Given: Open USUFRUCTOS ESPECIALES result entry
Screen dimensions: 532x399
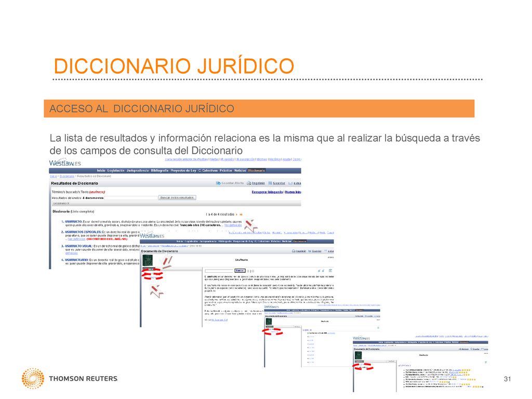Looking at the screenshot, I should click(x=83, y=232).
